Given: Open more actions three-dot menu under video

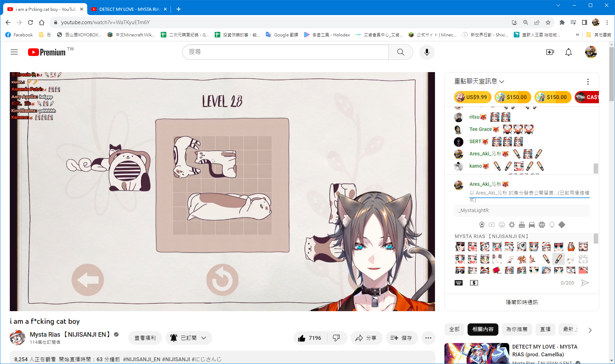Looking at the screenshot, I should pos(428,338).
